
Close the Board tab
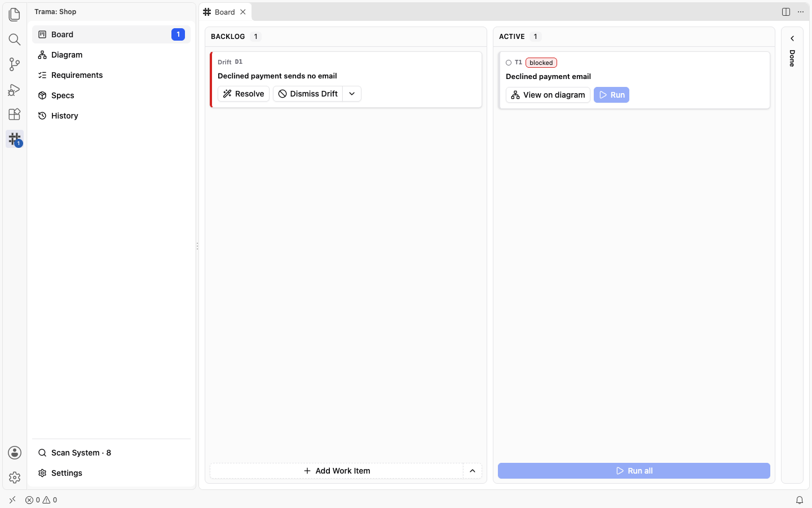click(x=243, y=12)
